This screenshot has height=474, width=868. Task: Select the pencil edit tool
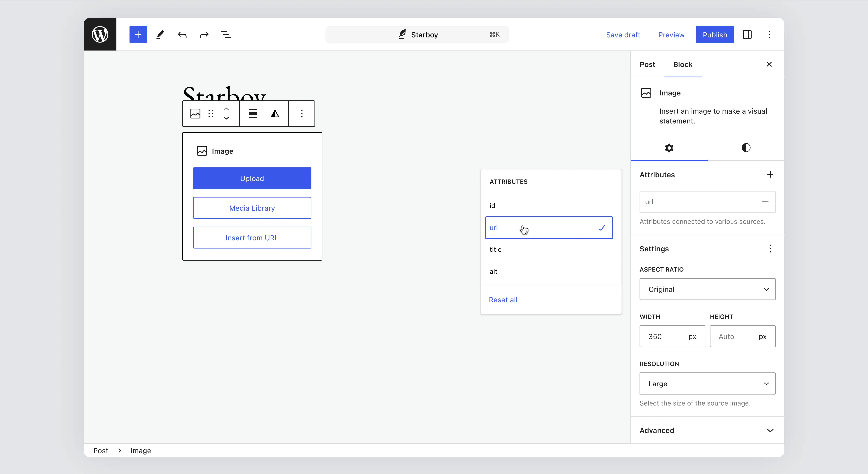[x=160, y=34]
